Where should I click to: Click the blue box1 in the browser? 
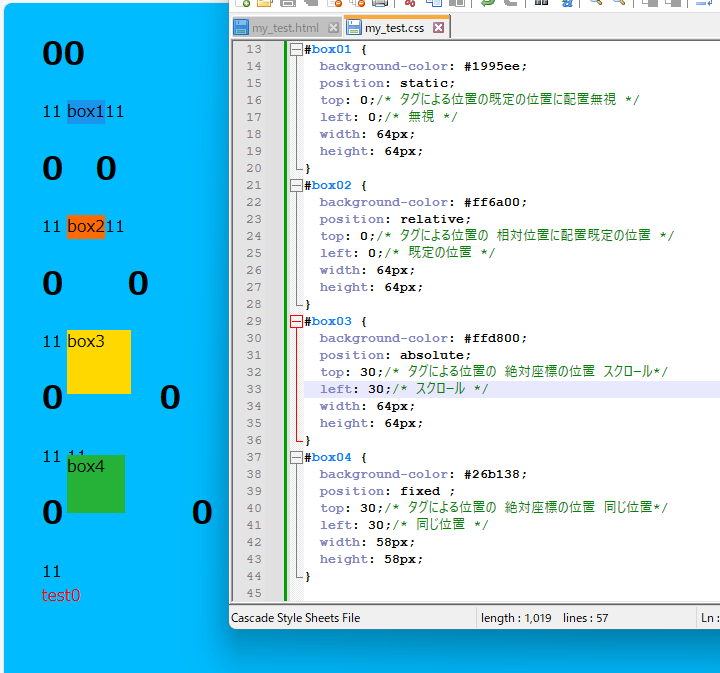(86, 112)
